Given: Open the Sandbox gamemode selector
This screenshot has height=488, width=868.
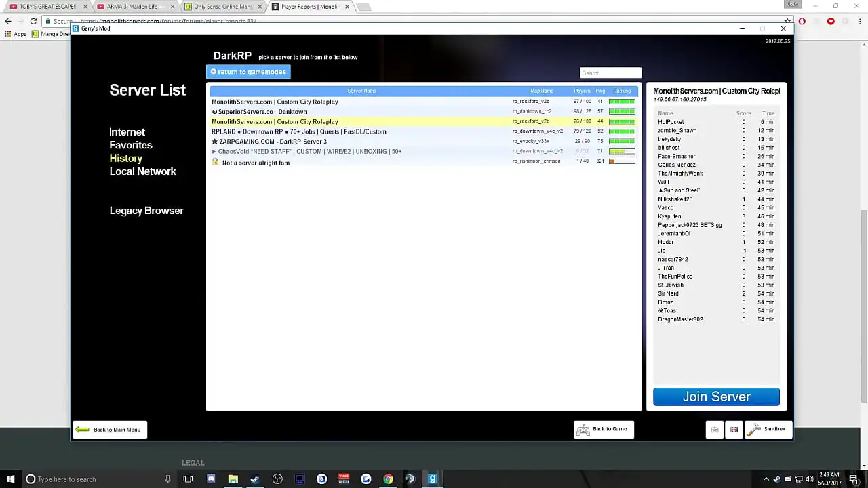Looking at the screenshot, I should (768, 429).
